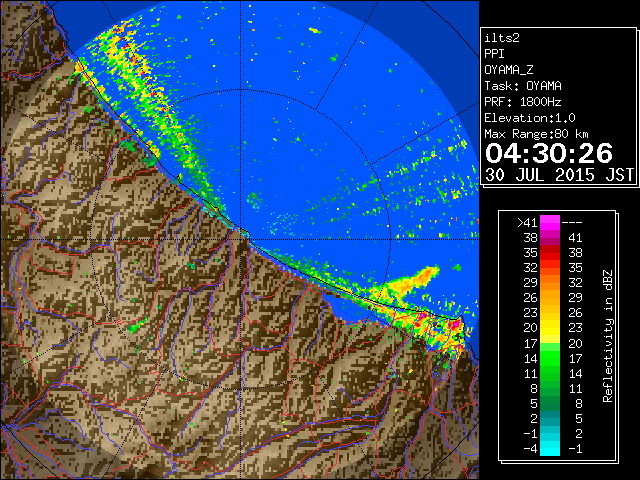This screenshot has height=480, width=640.
Task: Pick the magenta >41 dBZ color band
Action: click(549, 223)
